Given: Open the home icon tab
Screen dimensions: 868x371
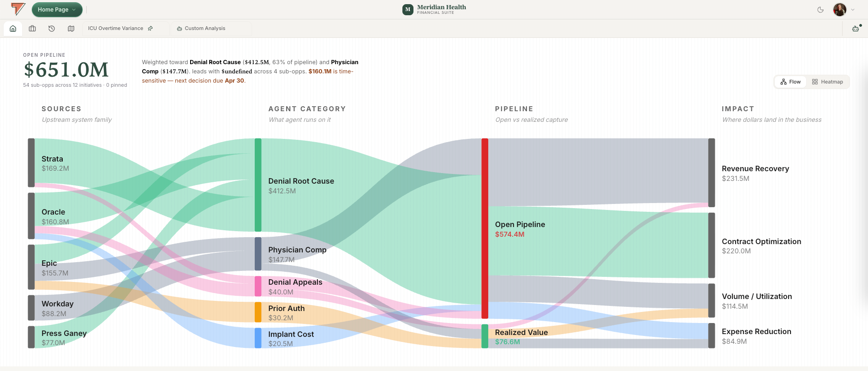Looking at the screenshot, I should click(x=13, y=29).
